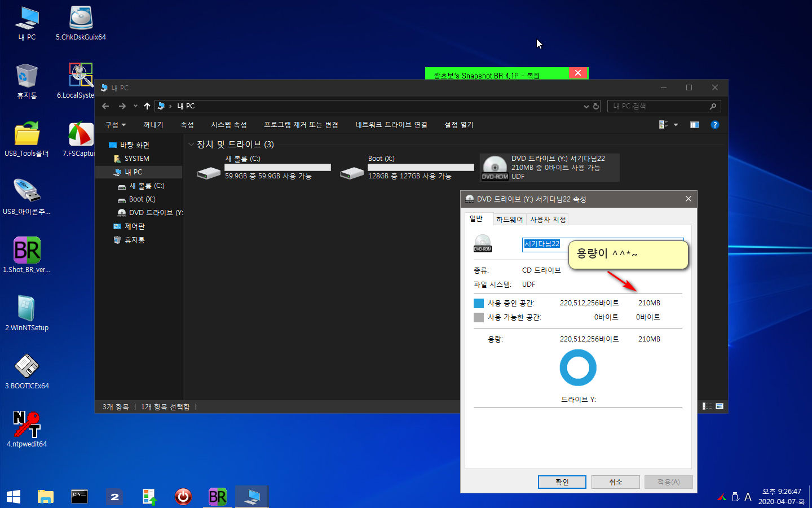
Task: Click the 취소 button
Action: click(x=615, y=482)
